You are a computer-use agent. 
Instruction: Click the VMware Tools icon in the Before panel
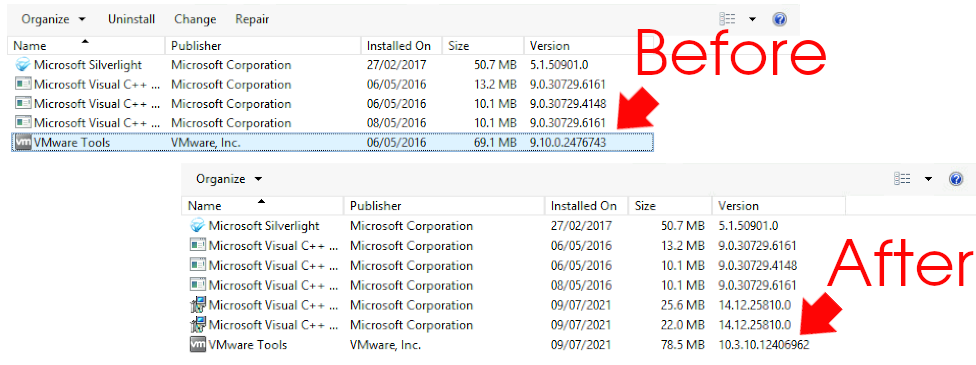(23, 143)
